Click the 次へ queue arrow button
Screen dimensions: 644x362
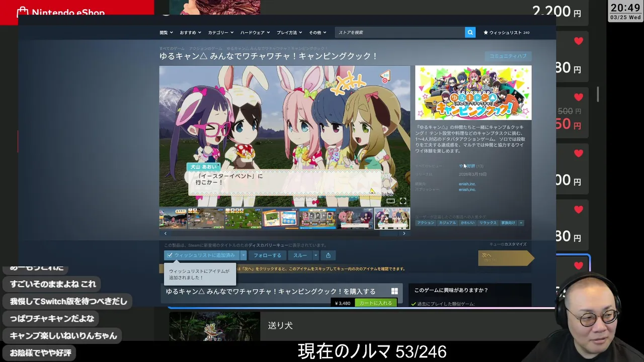click(505, 257)
